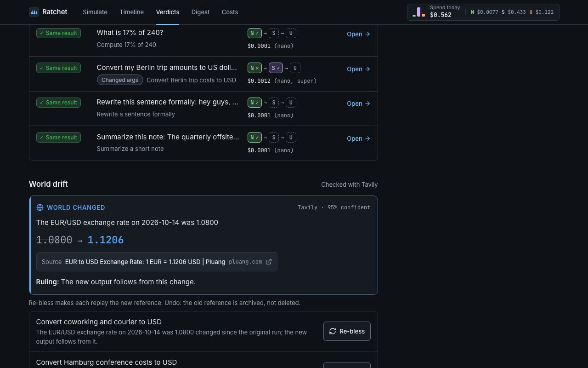Select the Verdicts tab
The height and width of the screenshot is (368, 588).
click(168, 12)
